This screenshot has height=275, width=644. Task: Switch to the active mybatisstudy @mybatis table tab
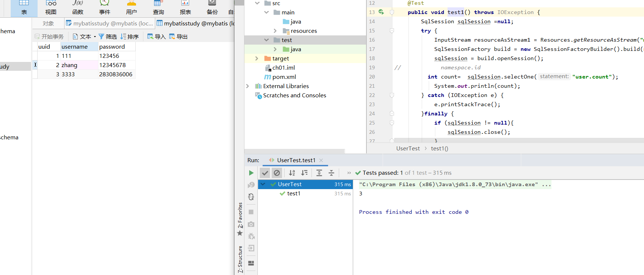click(195, 24)
